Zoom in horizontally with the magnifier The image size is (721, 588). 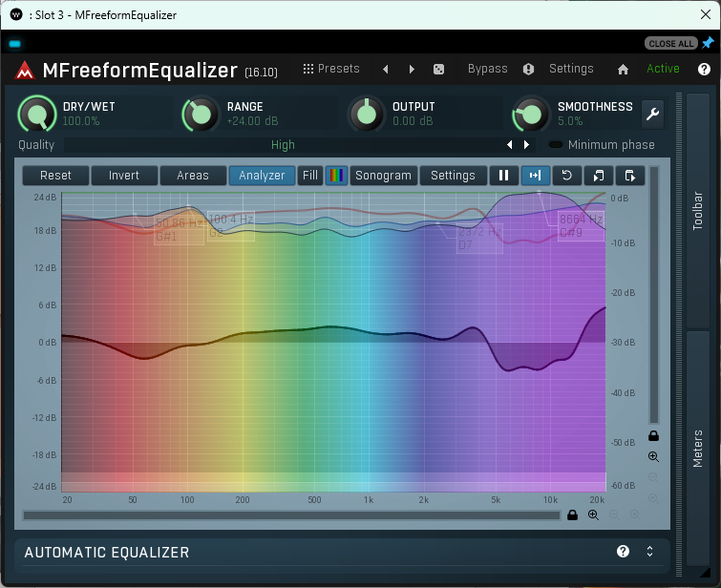594,514
